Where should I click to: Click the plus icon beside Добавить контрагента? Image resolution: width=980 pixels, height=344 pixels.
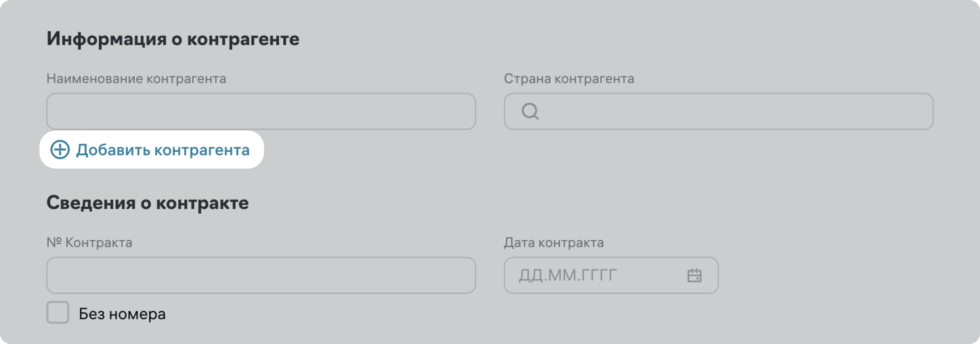click(x=60, y=150)
